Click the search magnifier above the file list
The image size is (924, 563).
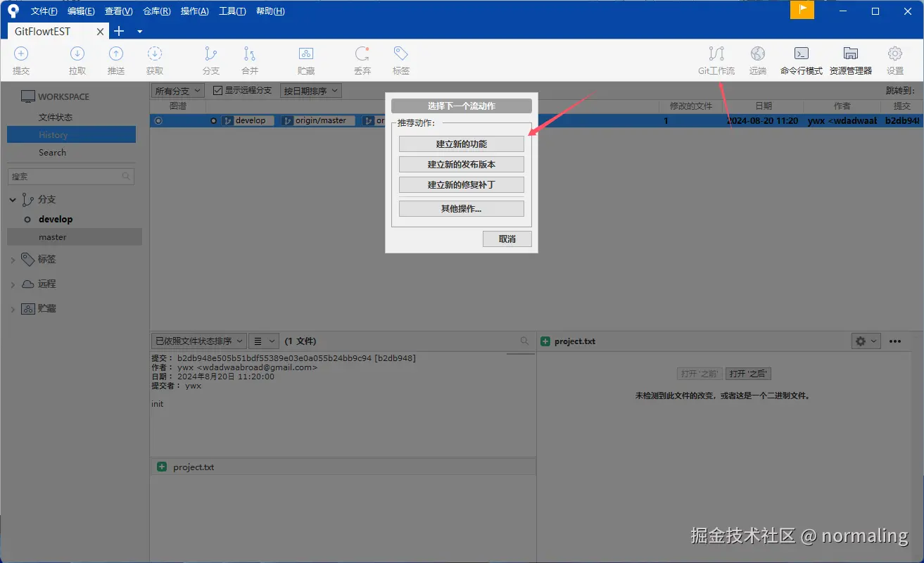524,341
